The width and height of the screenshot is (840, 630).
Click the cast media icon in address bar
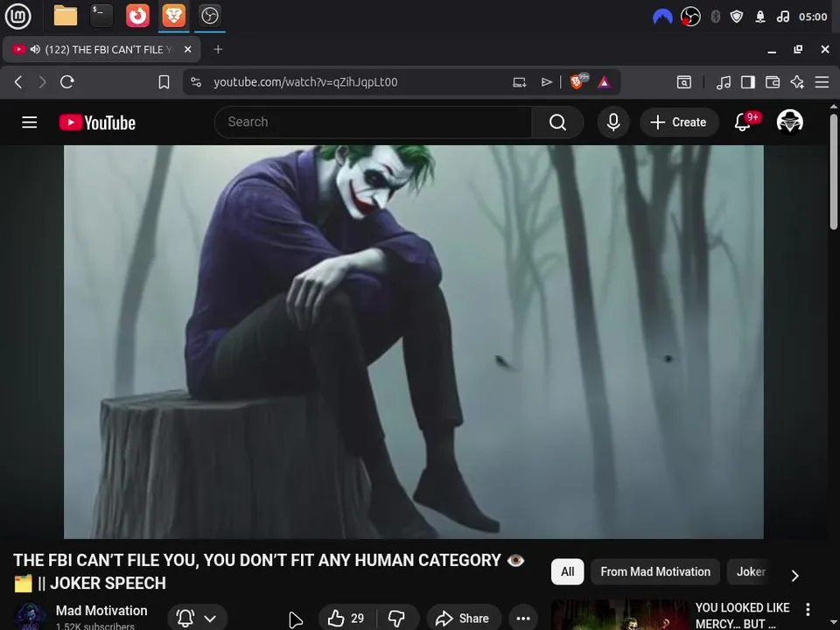519,82
